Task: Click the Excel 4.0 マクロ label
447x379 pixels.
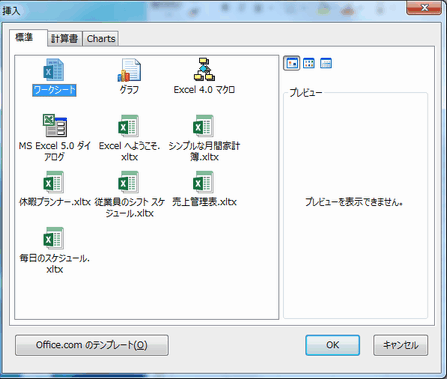Action: (204, 90)
